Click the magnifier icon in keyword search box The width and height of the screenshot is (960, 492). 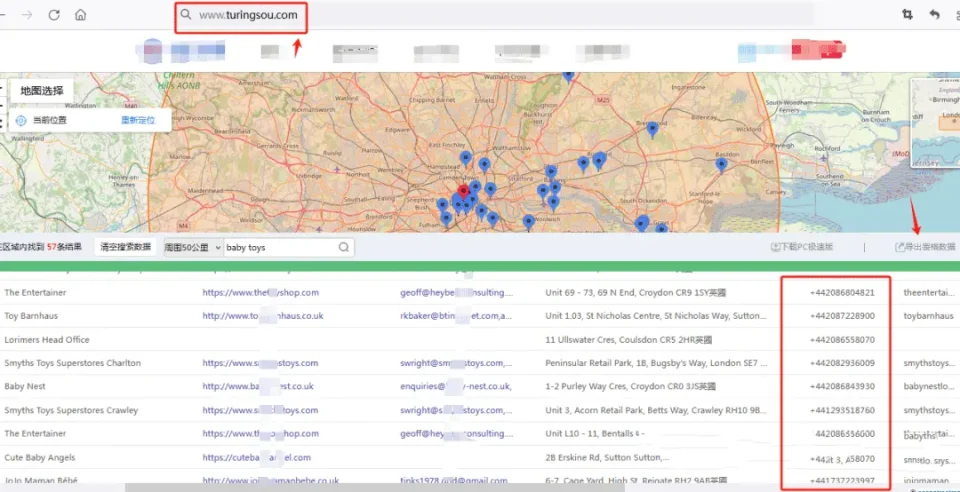coord(344,247)
